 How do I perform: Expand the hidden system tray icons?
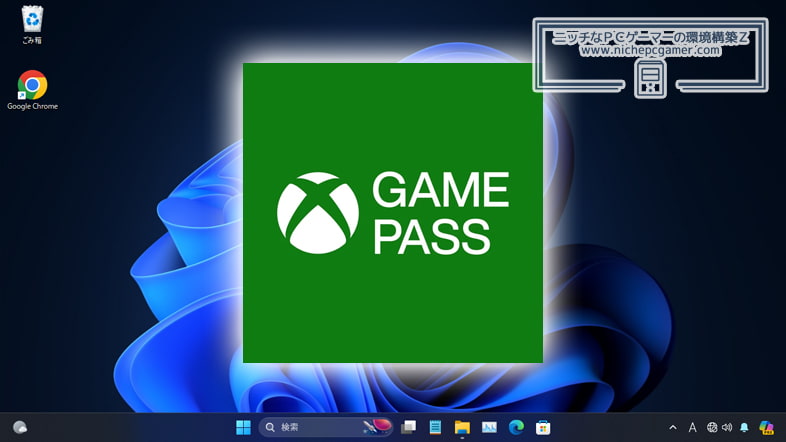(673, 427)
